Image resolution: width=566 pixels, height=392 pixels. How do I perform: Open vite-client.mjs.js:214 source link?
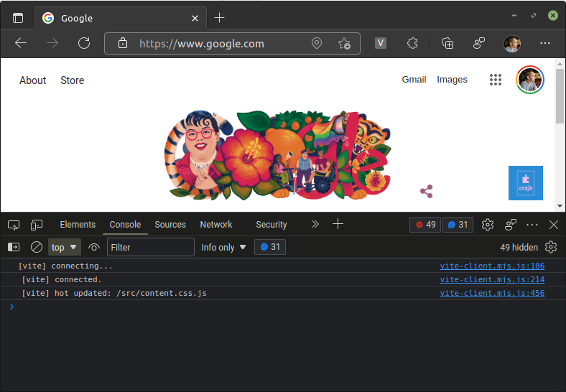coord(492,279)
